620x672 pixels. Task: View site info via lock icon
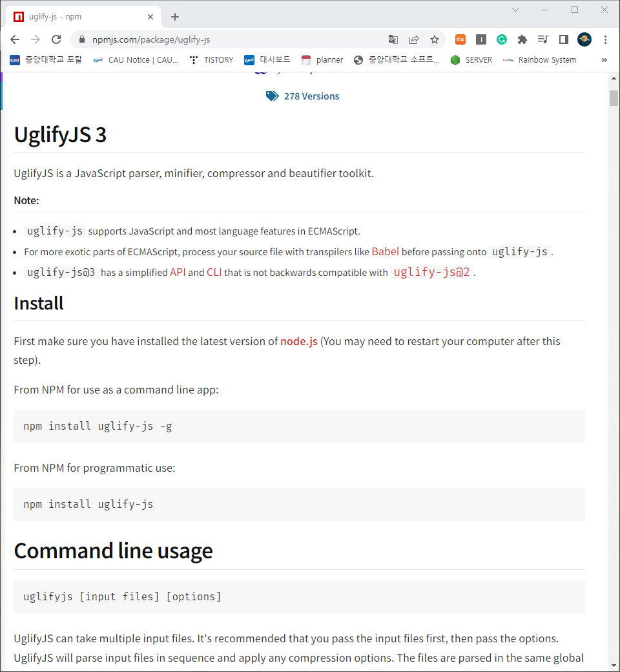coord(82,39)
